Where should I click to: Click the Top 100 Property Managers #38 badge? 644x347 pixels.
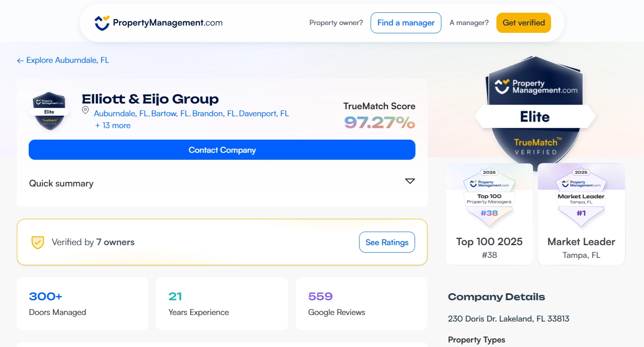pos(489,197)
